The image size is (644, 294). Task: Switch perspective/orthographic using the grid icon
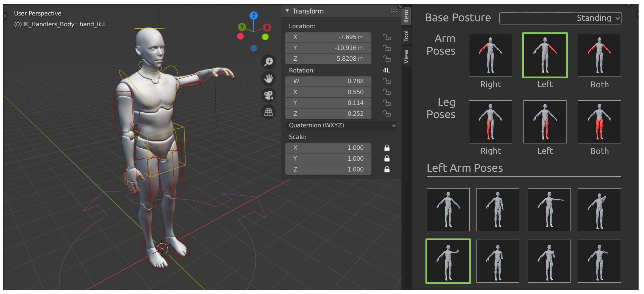268,112
